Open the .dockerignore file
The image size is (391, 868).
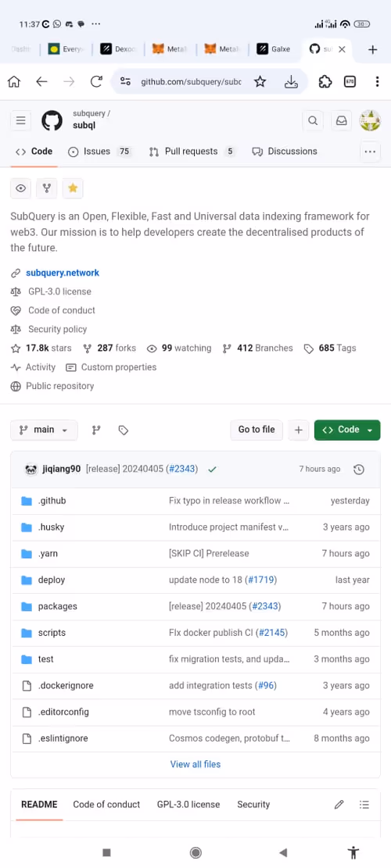click(66, 686)
